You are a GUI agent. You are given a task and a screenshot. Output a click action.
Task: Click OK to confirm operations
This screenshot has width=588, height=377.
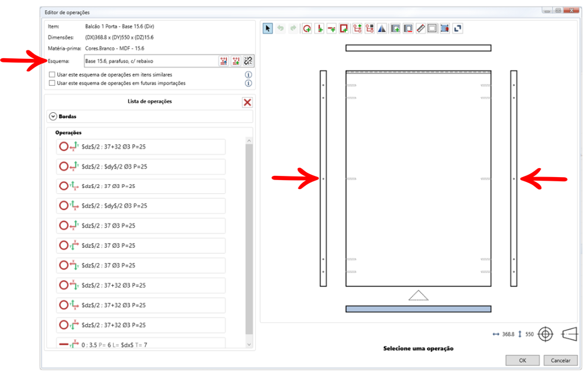pos(522,360)
